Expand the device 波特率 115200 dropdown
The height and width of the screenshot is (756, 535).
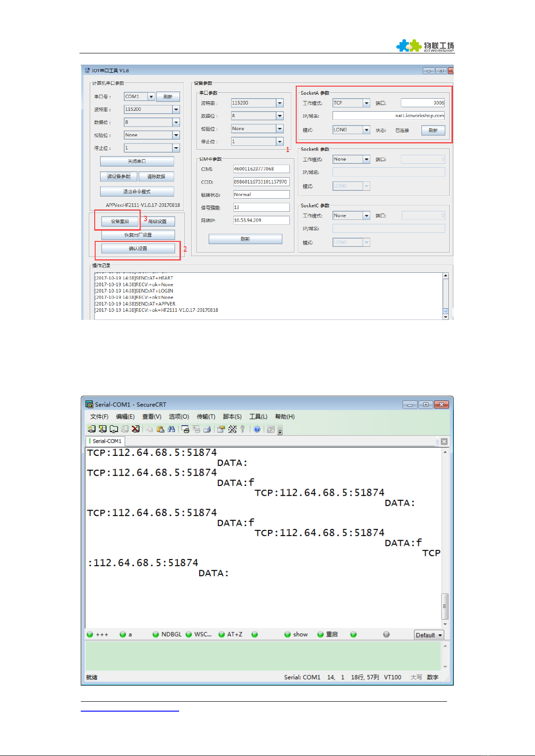pyautogui.click(x=280, y=103)
